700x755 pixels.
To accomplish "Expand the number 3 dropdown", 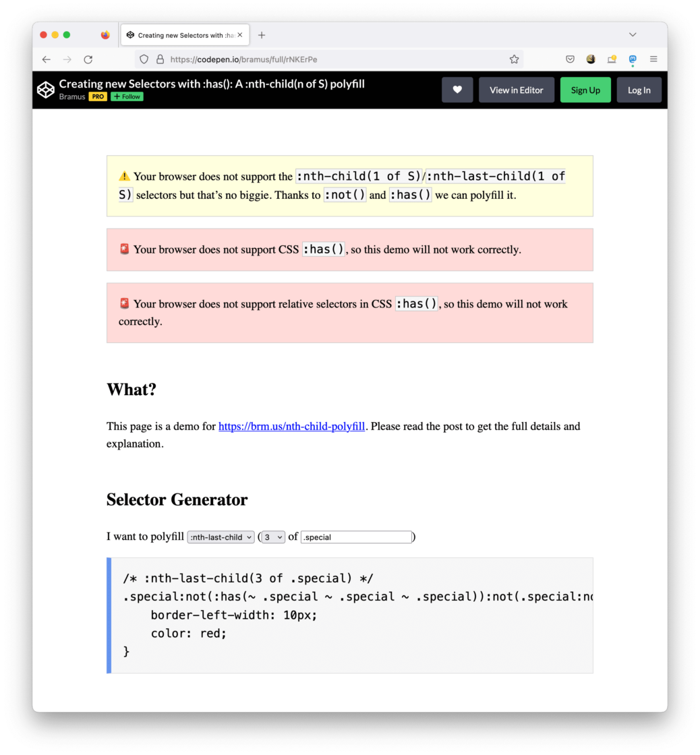I will [x=273, y=537].
